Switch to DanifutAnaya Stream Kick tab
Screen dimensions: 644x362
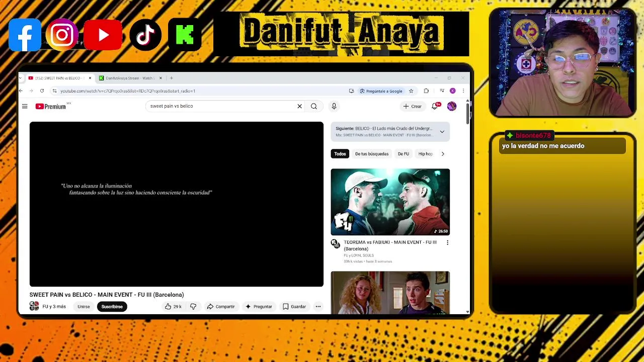130,78
